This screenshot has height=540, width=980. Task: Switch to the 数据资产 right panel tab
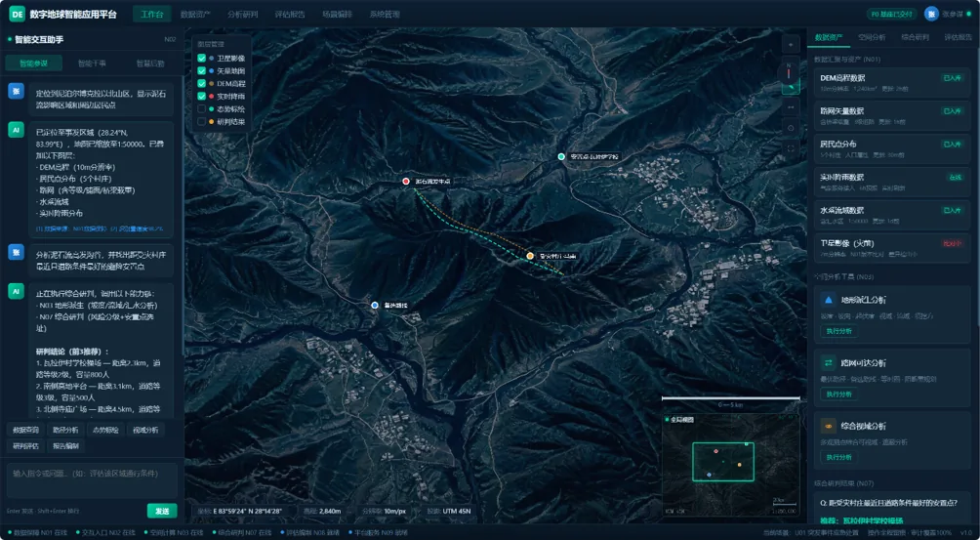click(x=829, y=37)
